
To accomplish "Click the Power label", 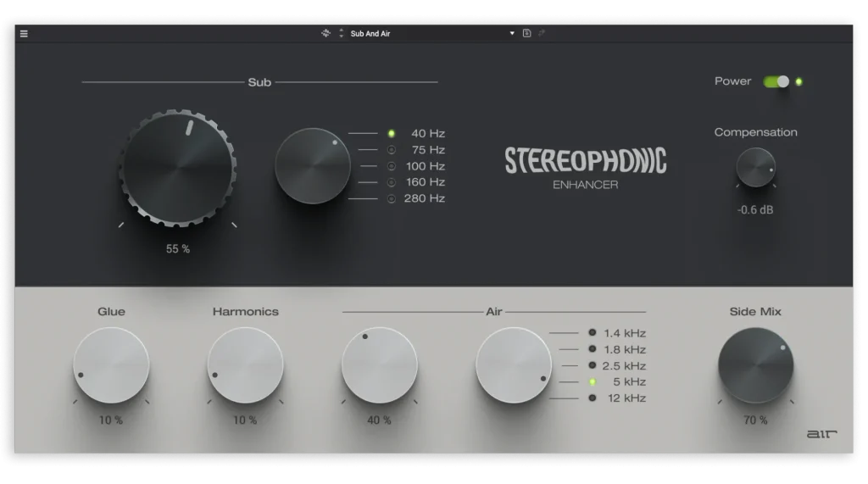I will [x=733, y=81].
